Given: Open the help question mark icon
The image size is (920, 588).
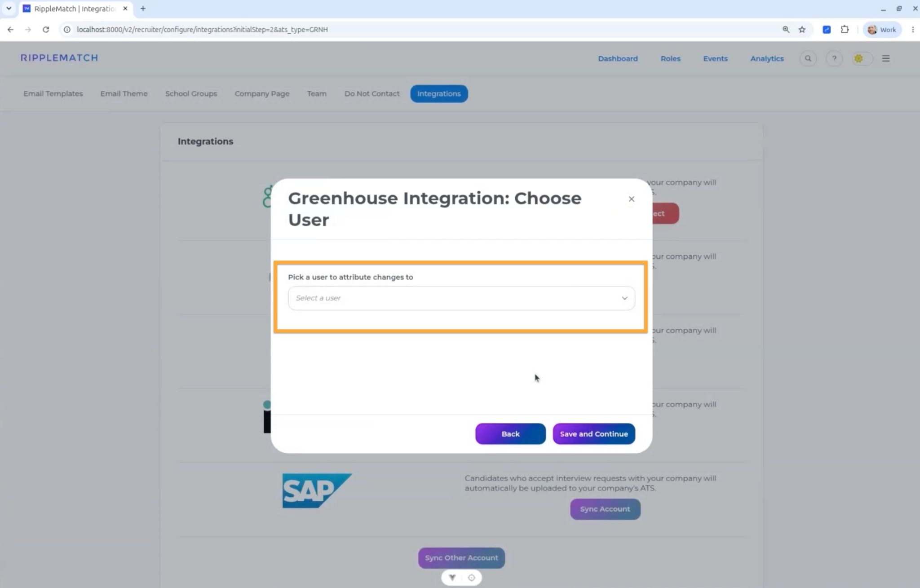Looking at the screenshot, I should pos(834,58).
